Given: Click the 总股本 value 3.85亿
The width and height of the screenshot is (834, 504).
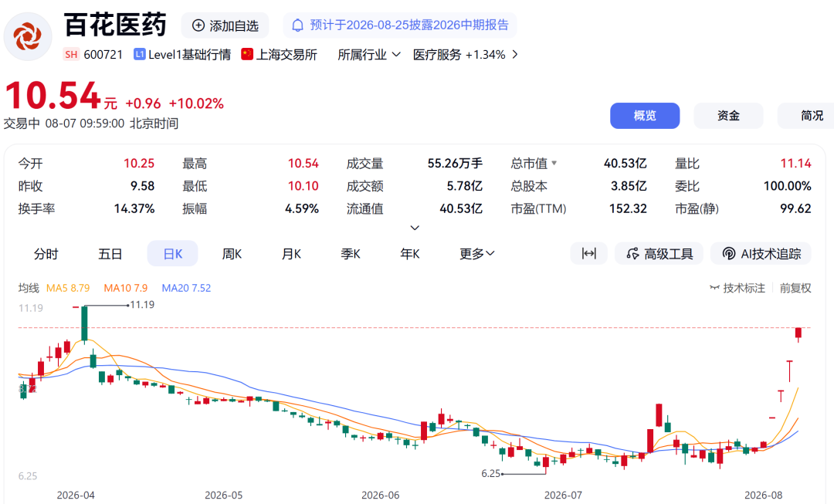Looking at the screenshot, I should [629, 186].
